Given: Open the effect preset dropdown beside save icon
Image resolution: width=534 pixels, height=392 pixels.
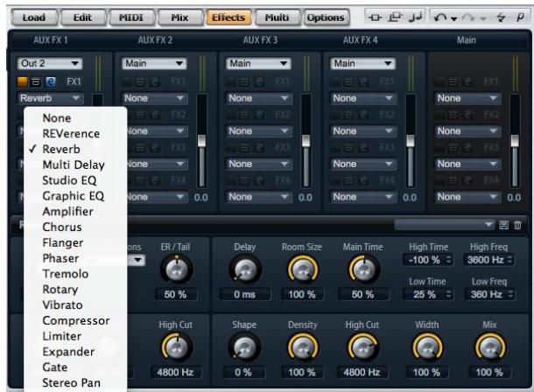Looking at the screenshot, I should [444, 225].
